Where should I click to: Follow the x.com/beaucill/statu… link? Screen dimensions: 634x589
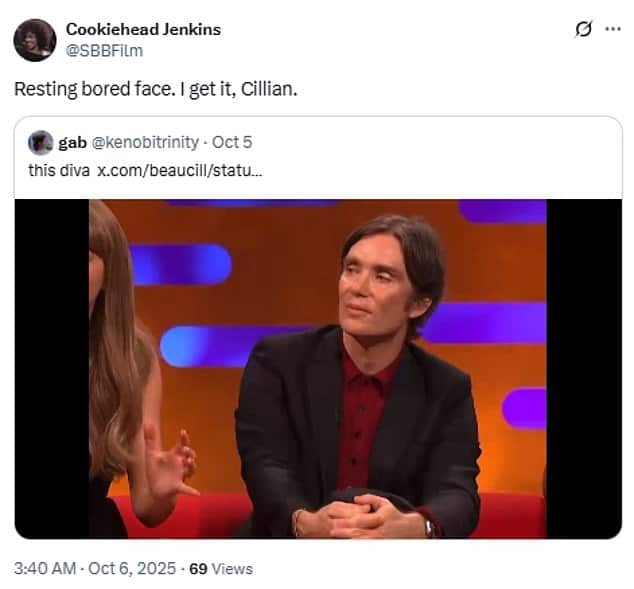180,171
